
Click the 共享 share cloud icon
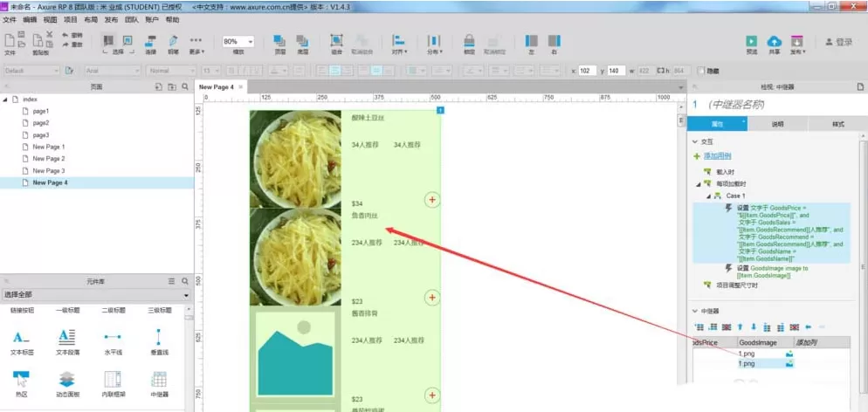pos(774,42)
